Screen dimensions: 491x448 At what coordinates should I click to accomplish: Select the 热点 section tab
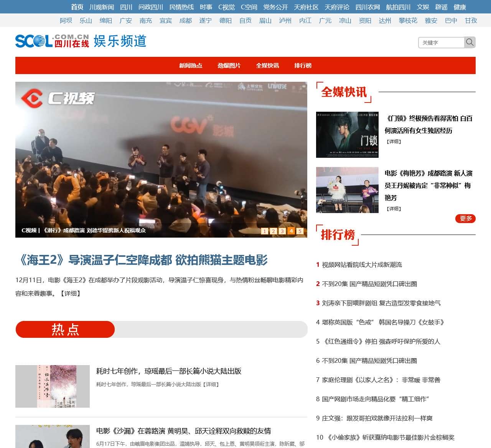(65, 329)
